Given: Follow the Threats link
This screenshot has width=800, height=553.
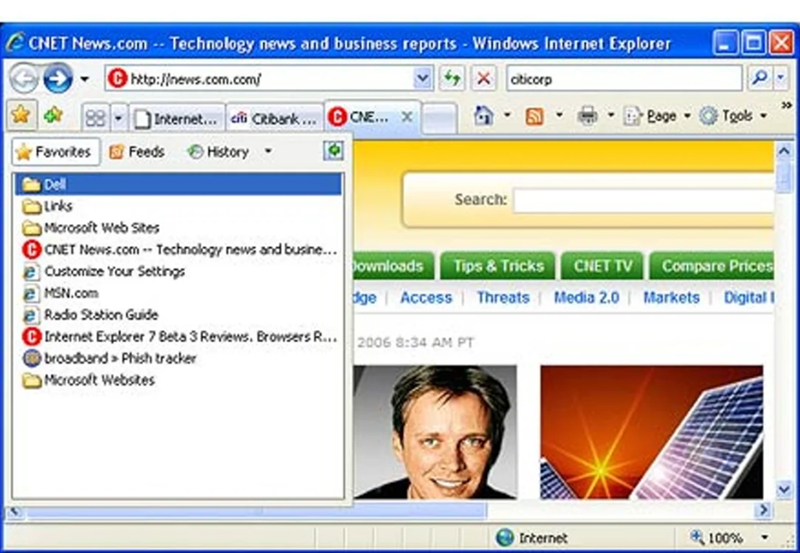Looking at the screenshot, I should point(503,297).
